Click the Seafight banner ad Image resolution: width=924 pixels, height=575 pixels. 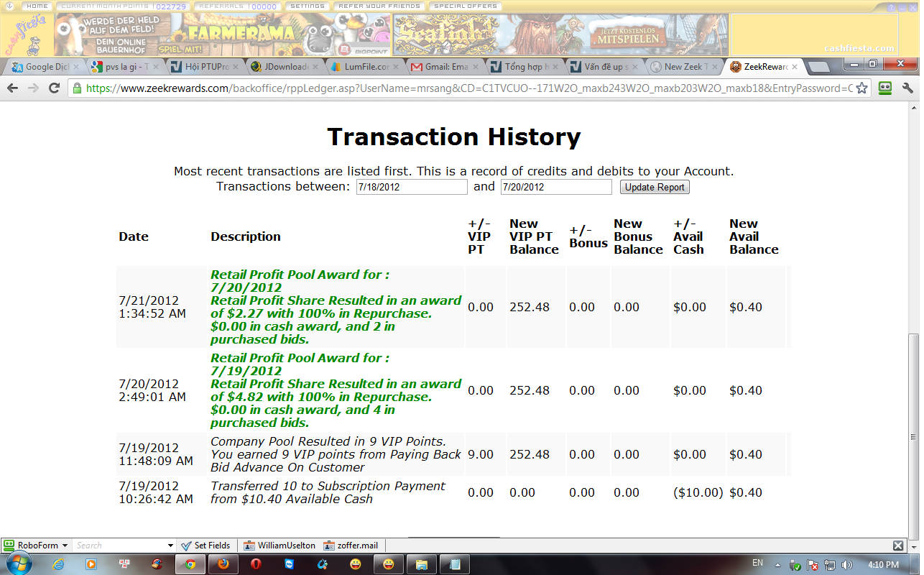pos(562,35)
